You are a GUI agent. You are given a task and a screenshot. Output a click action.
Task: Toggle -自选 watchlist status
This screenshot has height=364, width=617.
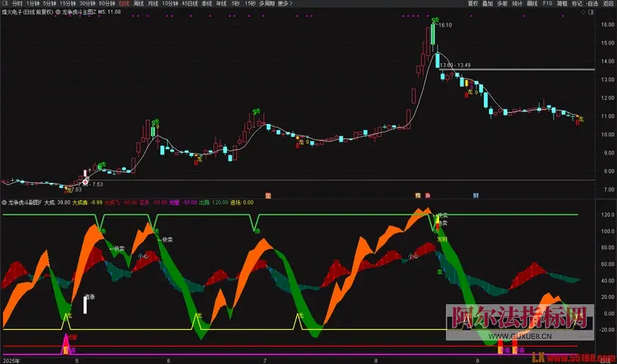[x=593, y=4]
